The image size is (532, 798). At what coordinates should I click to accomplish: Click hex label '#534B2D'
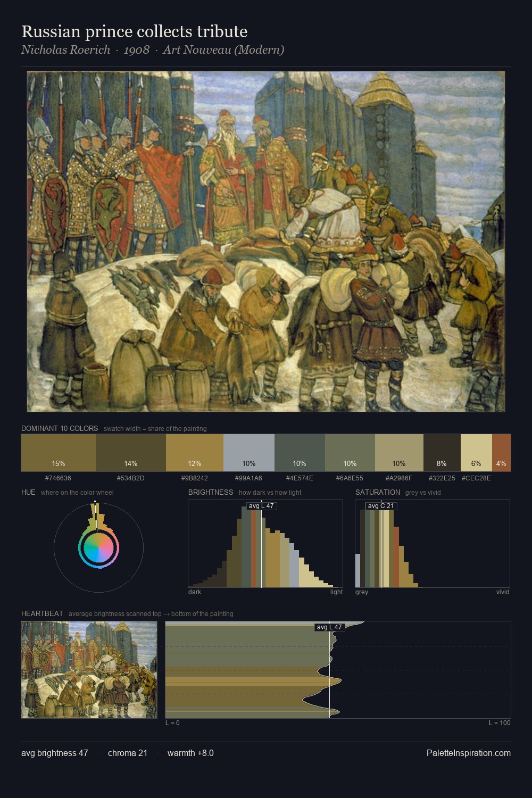pyautogui.click(x=131, y=478)
